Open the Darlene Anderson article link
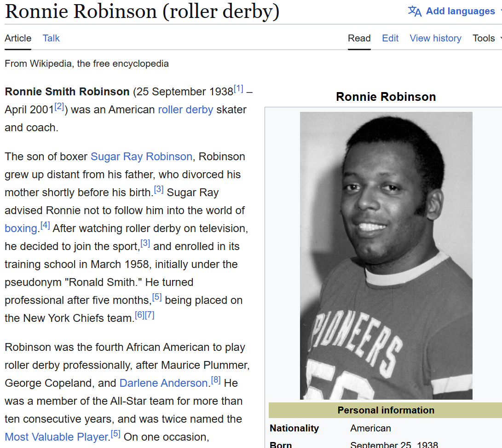 click(x=163, y=383)
